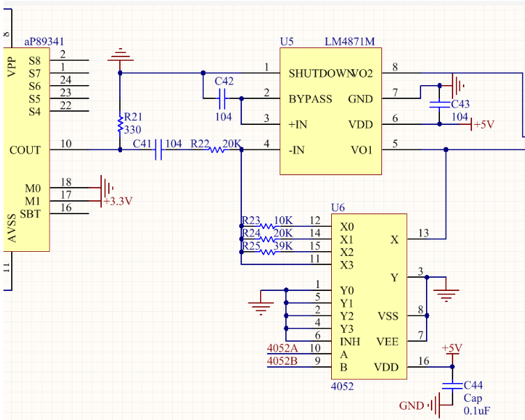Click C43 value 104
Screen dimensions: 525x420
(459, 117)
